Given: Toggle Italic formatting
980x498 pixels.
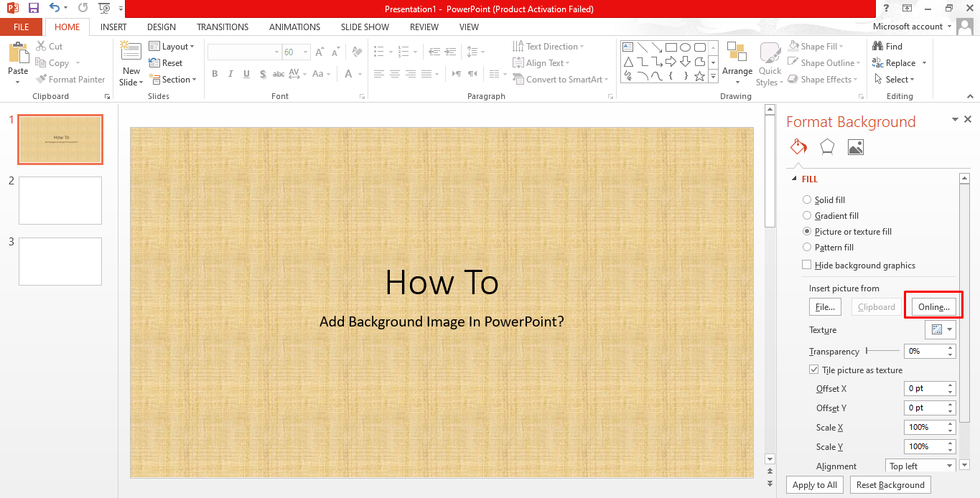Looking at the screenshot, I should click(230, 74).
